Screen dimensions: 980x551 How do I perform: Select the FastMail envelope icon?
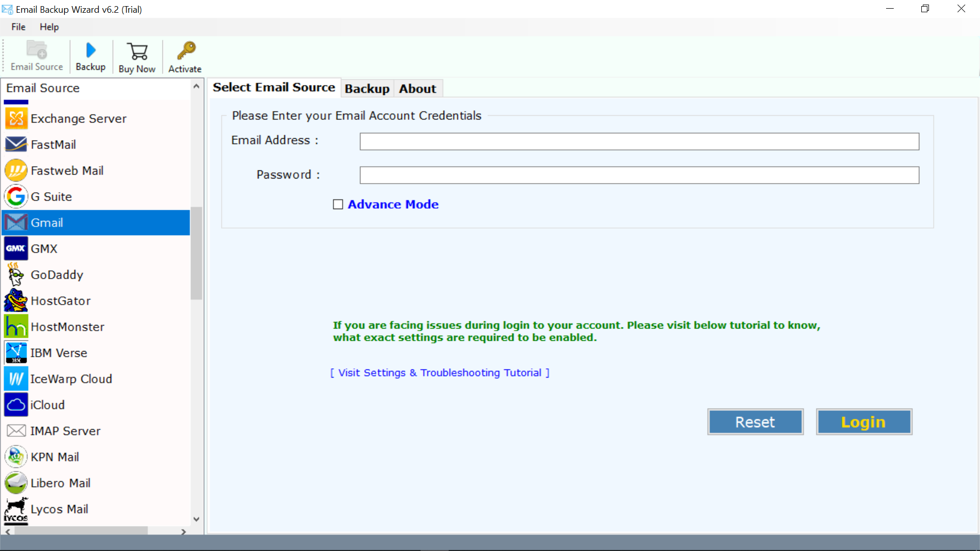(x=16, y=144)
